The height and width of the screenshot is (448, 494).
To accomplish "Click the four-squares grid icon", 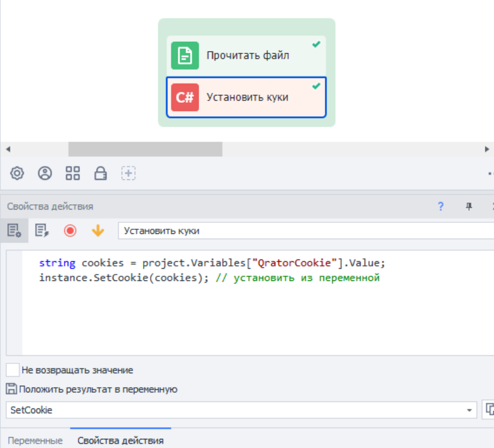I will [72, 173].
